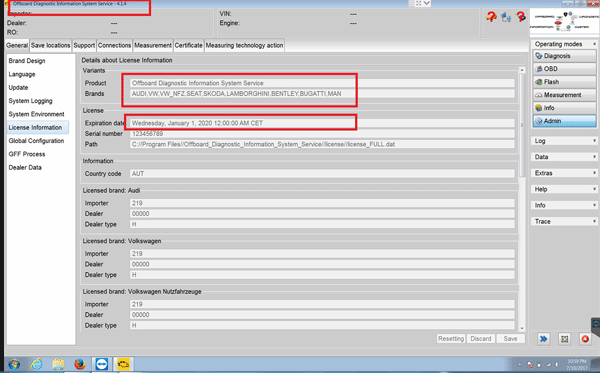Open Windows Explorer from the taskbar

click(x=58, y=364)
